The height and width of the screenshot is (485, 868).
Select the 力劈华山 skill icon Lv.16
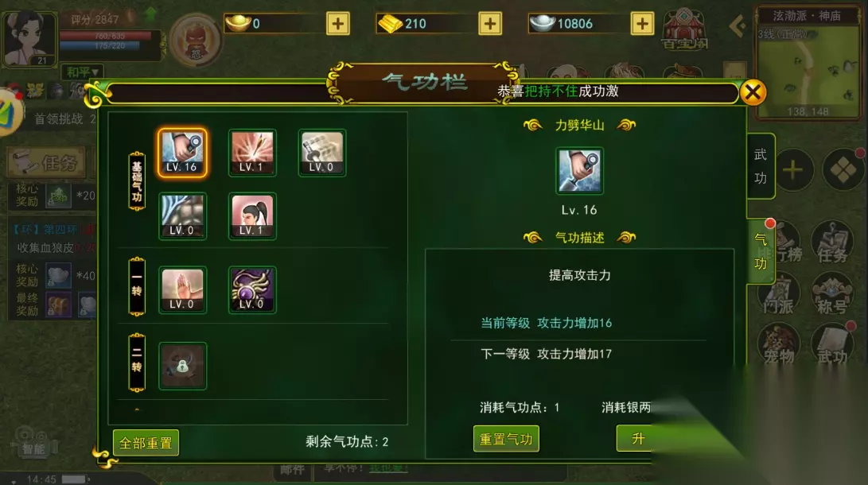182,153
